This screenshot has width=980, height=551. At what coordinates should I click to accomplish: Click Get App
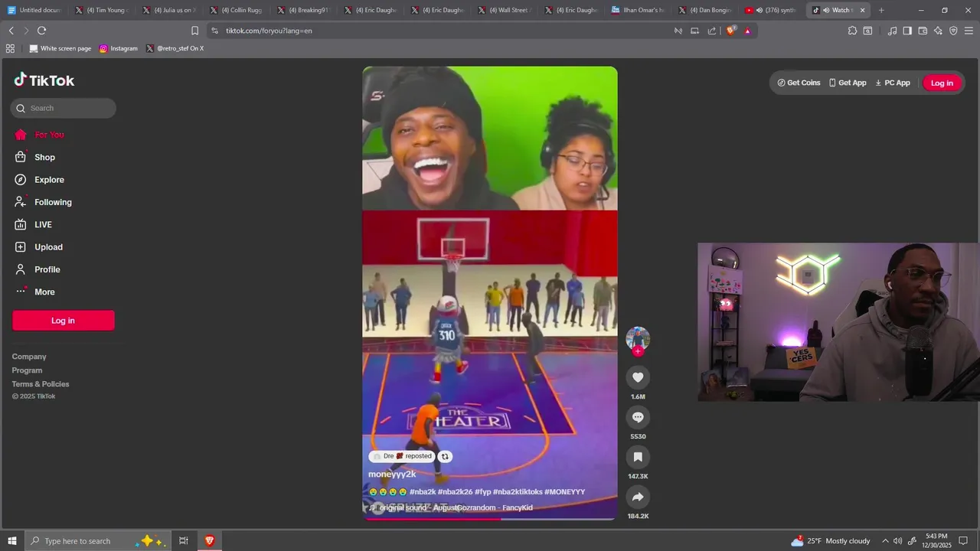[848, 83]
